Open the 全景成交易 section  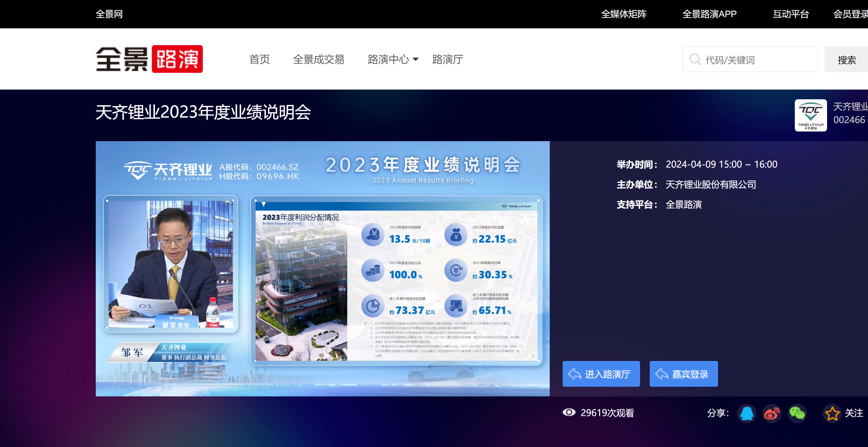pos(319,60)
